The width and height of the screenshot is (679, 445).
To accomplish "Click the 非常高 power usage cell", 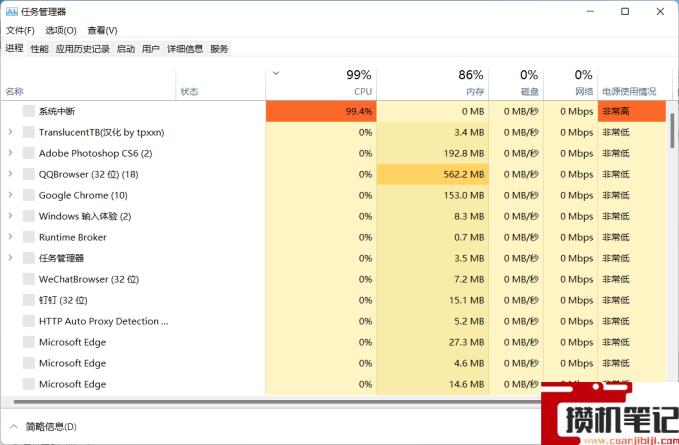I will point(632,111).
